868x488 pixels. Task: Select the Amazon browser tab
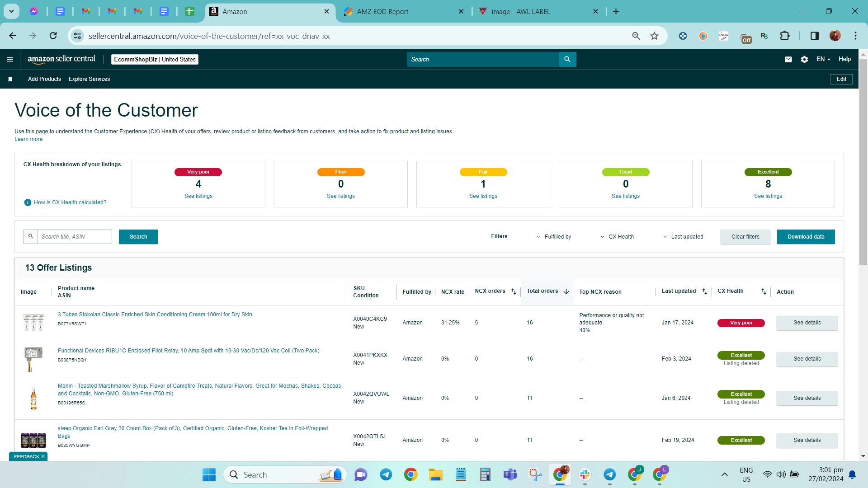click(x=270, y=11)
